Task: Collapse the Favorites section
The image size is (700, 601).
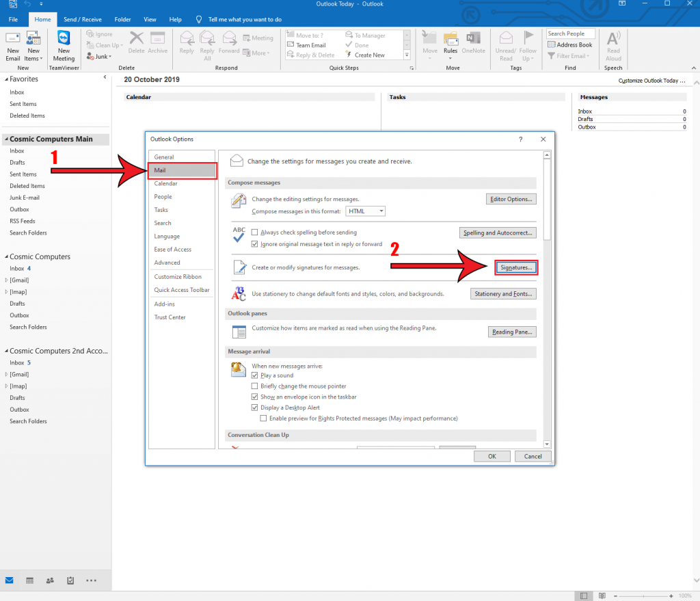Action: 5,79
